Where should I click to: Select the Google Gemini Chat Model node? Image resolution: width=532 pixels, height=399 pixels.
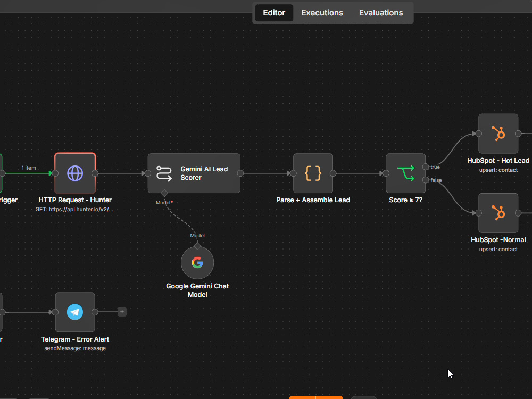coord(197,263)
